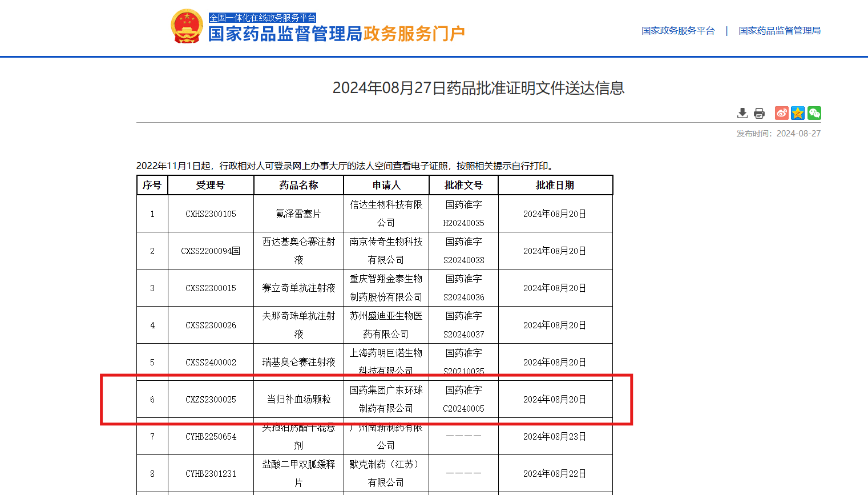The image size is (868, 495).
Task: Click the print icon
Action: click(x=759, y=113)
